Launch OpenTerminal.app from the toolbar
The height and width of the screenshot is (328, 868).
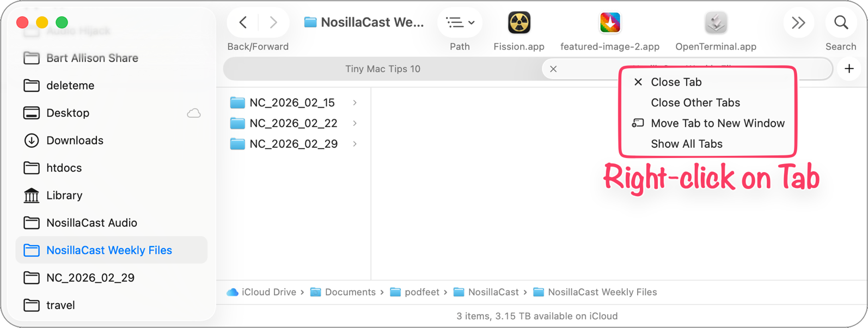point(716,23)
